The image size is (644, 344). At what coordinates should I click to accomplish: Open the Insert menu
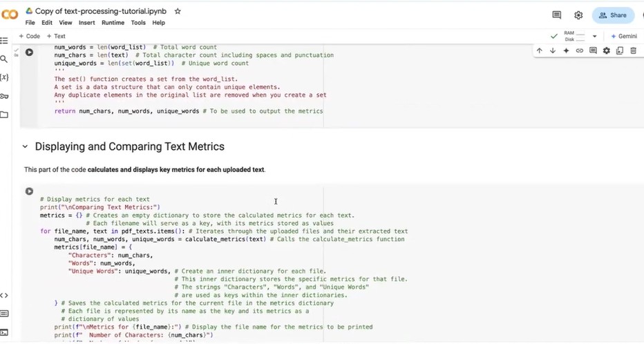[86, 23]
